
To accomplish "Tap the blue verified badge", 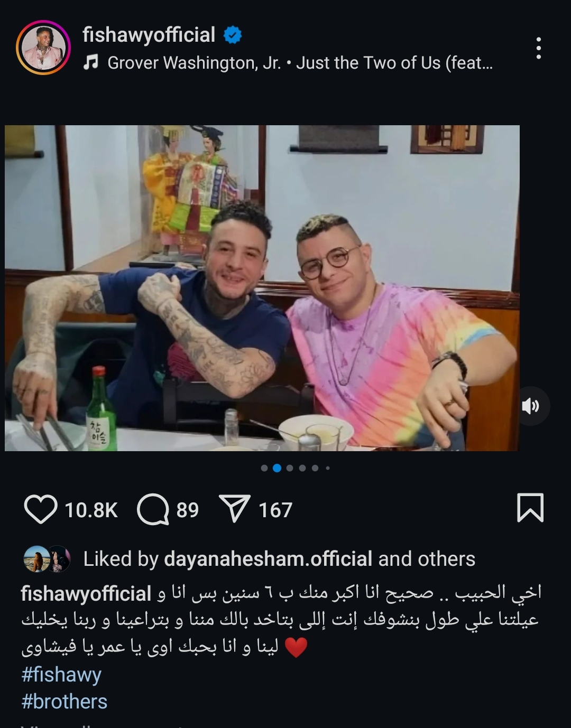I will click(x=233, y=35).
